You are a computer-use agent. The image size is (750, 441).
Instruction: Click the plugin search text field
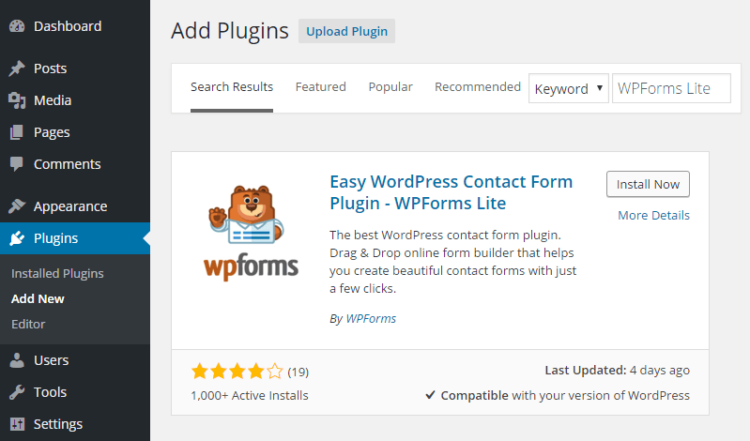tap(670, 88)
